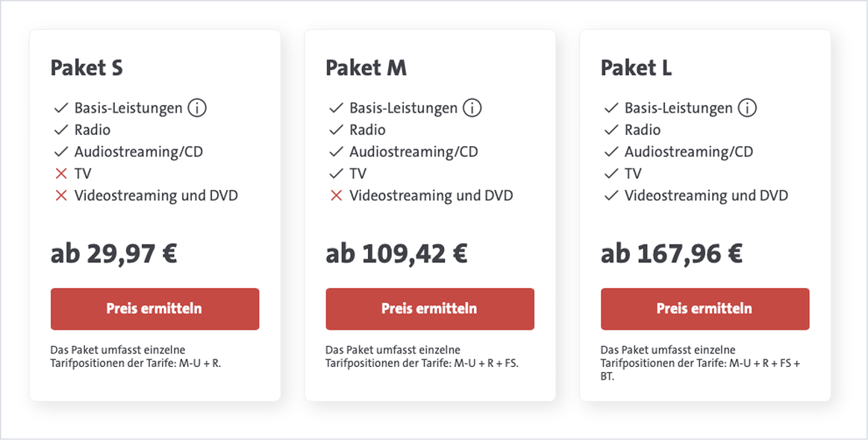Open the Basis-Leistungen info tooltip for Paket L
Screen dimensions: 868x440
coord(746,107)
